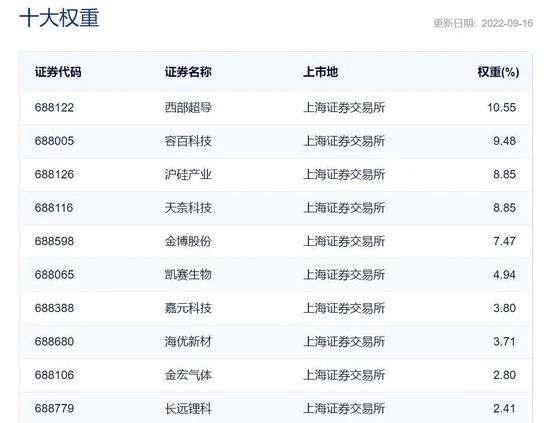Select security code 688106

click(54, 375)
